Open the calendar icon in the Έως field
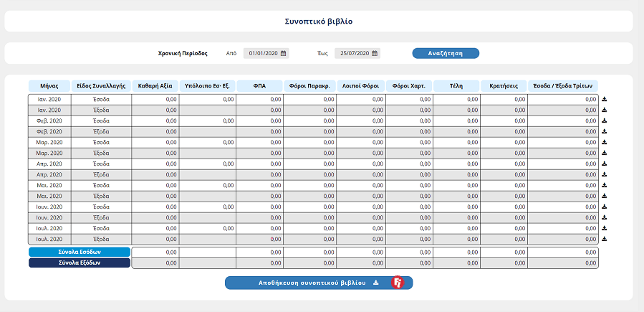Viewport: 644px width, 312px height. 375,53
